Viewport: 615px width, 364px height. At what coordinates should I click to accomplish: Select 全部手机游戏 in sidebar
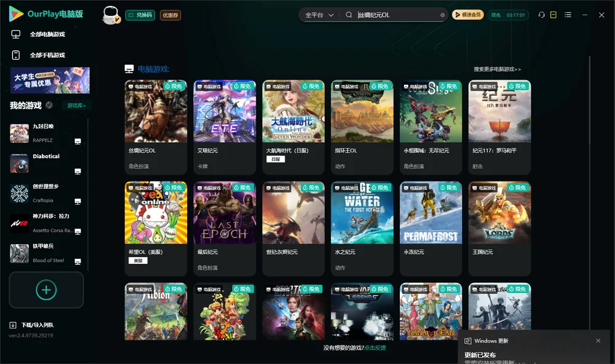(38, 55)
